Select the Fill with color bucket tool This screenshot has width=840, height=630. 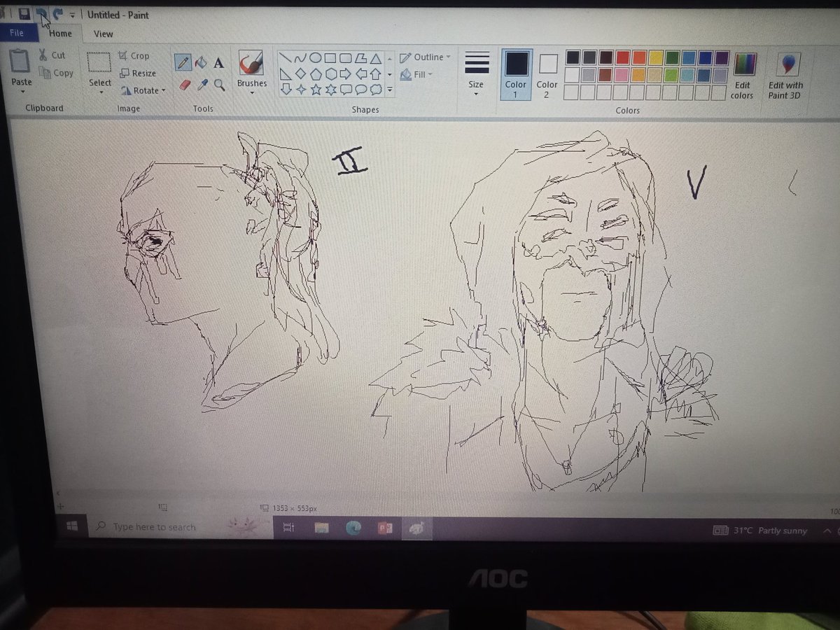click(x=201, y=62)
